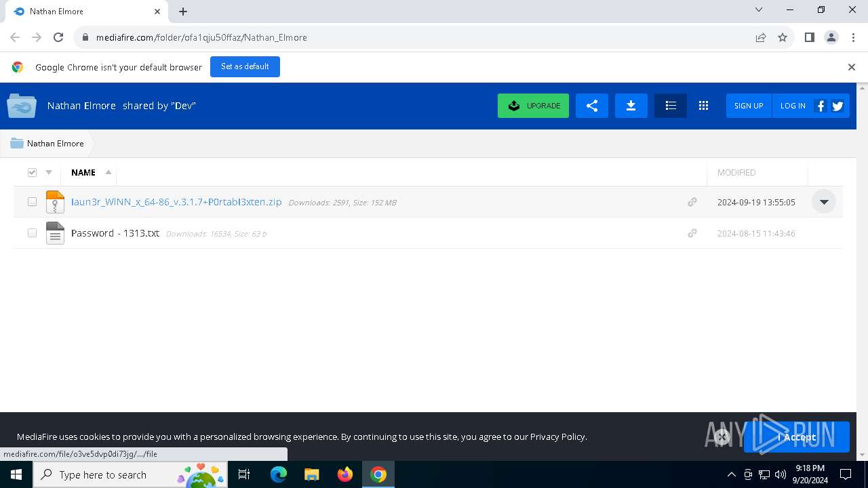Viewport: 868px width, 488px height.
Task: Share this page icon in address bar
Action: pyautogui.click(x=761, y=37)
